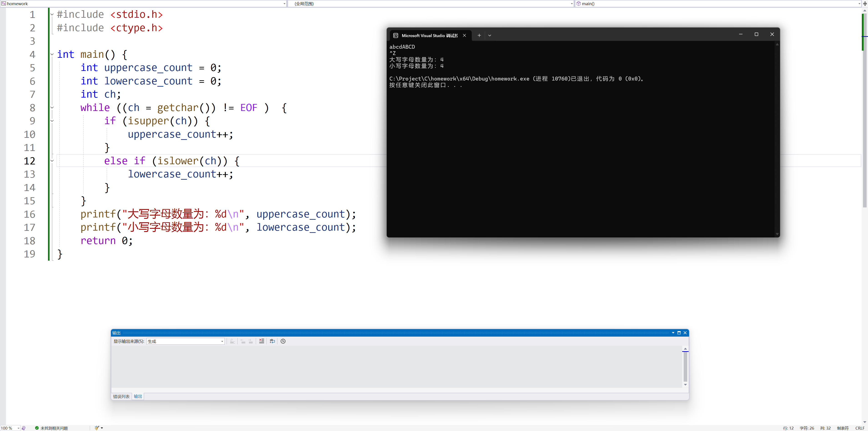Click the IntelliCode lightbulb wrench icon
The width and height of the screenshot is (868, 431).
click(x=23, y=428)
